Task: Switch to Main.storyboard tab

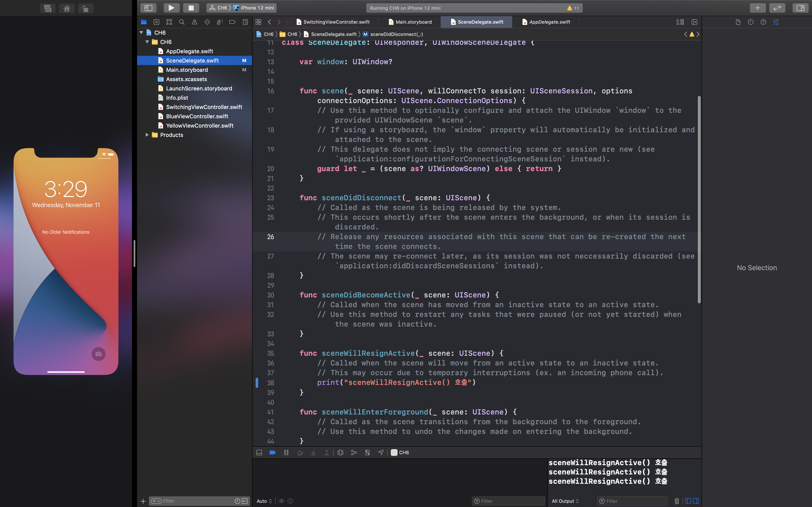Action: click(410, 22)
